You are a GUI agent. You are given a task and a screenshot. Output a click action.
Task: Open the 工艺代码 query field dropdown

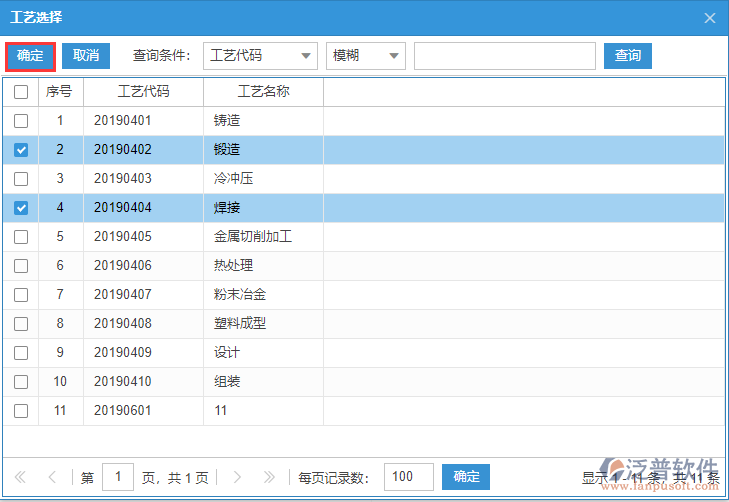click(260, 56)
